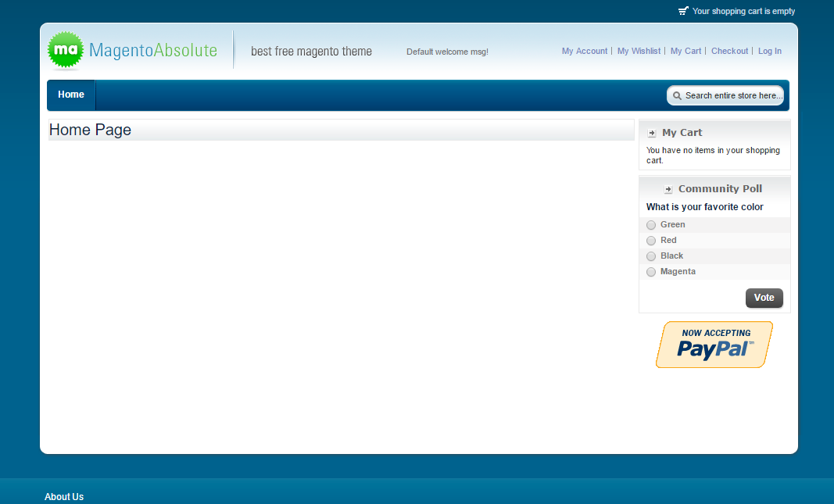Click the 'Home Page' heading

click(90, 130)
